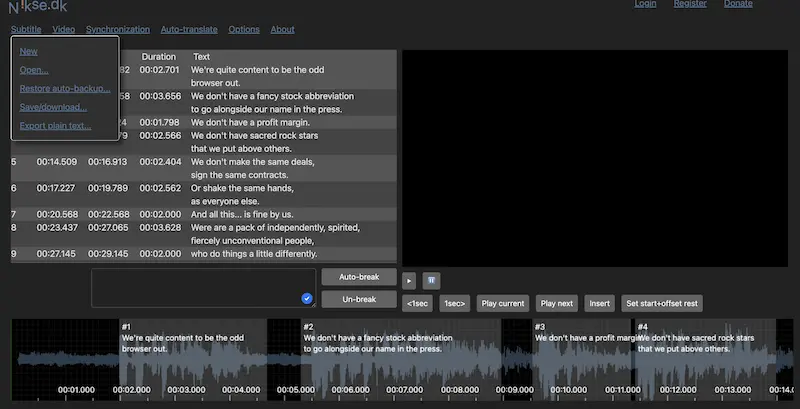Click the Nikse.dk logo
Viewport: 800px width, 409px height.
[x=38, y=7]
